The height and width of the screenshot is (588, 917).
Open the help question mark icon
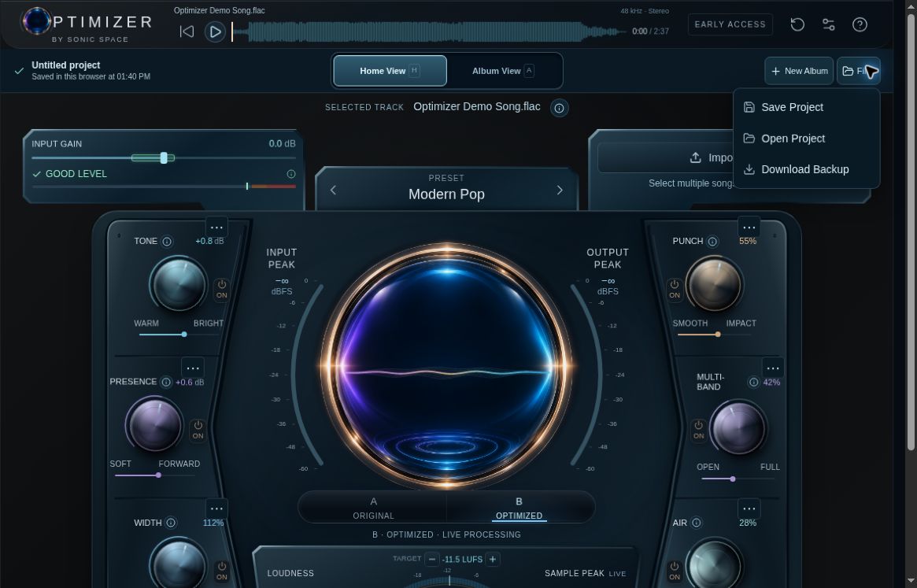pyautogui.click(x=859, y=24)
